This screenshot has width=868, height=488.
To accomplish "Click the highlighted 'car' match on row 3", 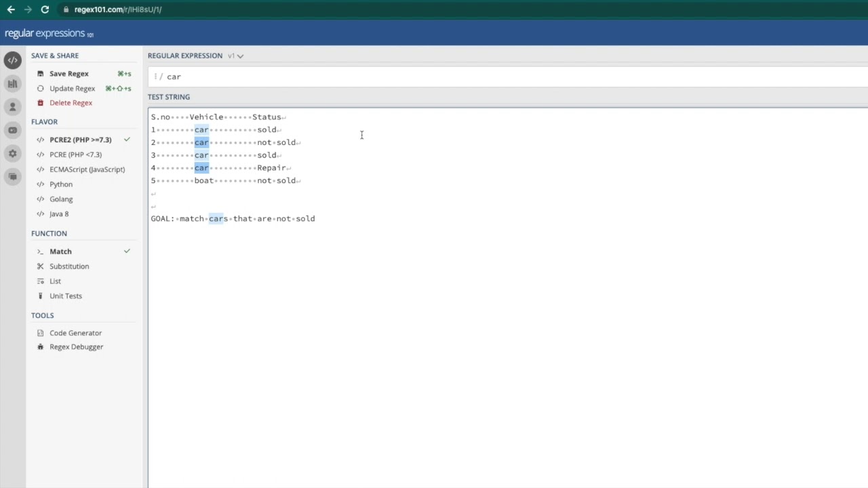I will [x=201, y=155].
